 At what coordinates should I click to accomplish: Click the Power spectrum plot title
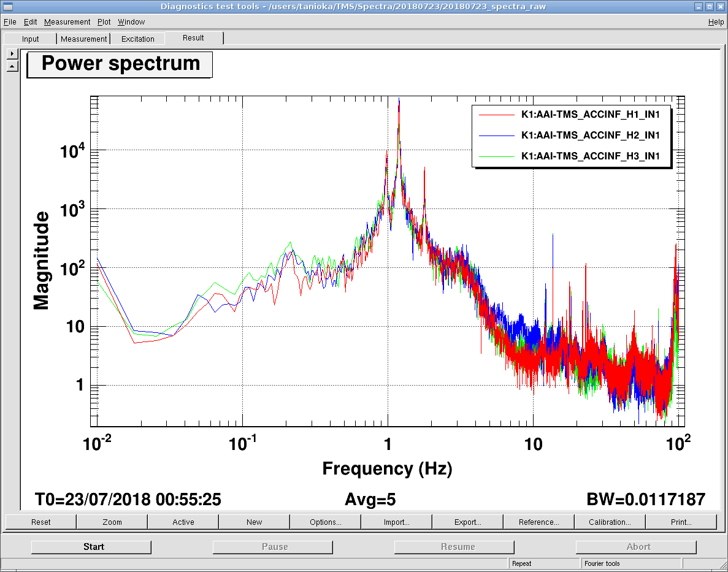[120, 64]
